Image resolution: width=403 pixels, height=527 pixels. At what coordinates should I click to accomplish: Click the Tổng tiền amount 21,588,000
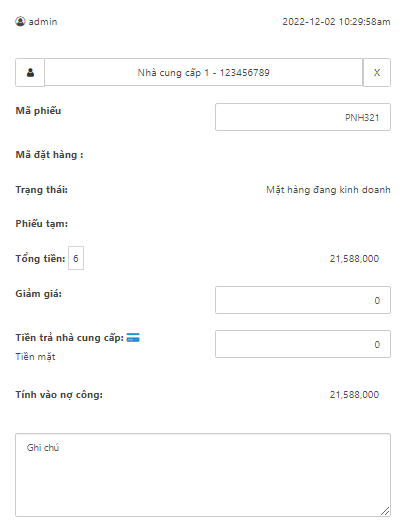pos(354,258)
